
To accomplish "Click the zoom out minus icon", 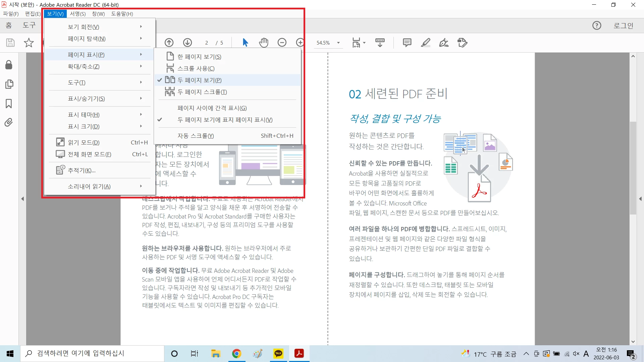I will point(282,43).
